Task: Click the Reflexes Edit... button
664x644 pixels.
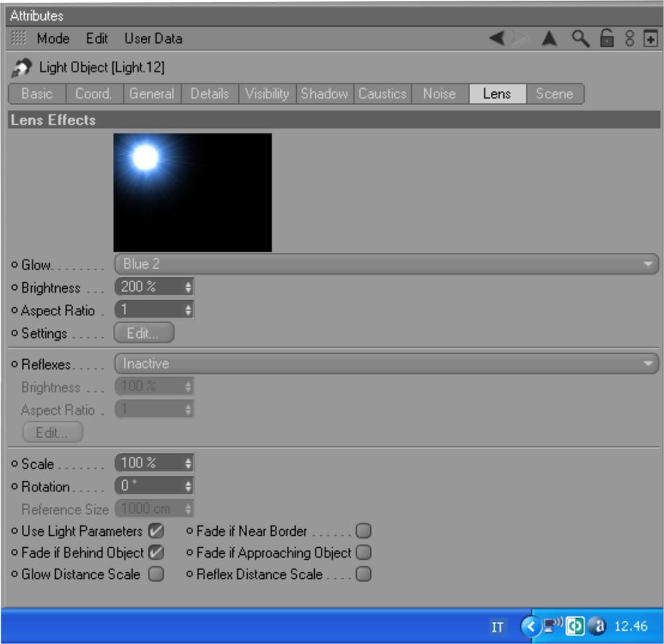Action: (x=52, y=432)
